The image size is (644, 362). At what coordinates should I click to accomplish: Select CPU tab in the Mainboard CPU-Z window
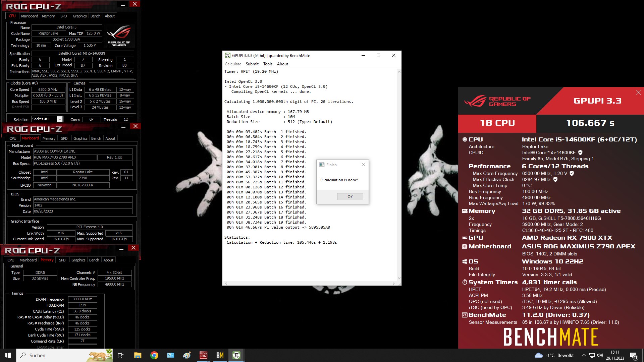point(13,138)
